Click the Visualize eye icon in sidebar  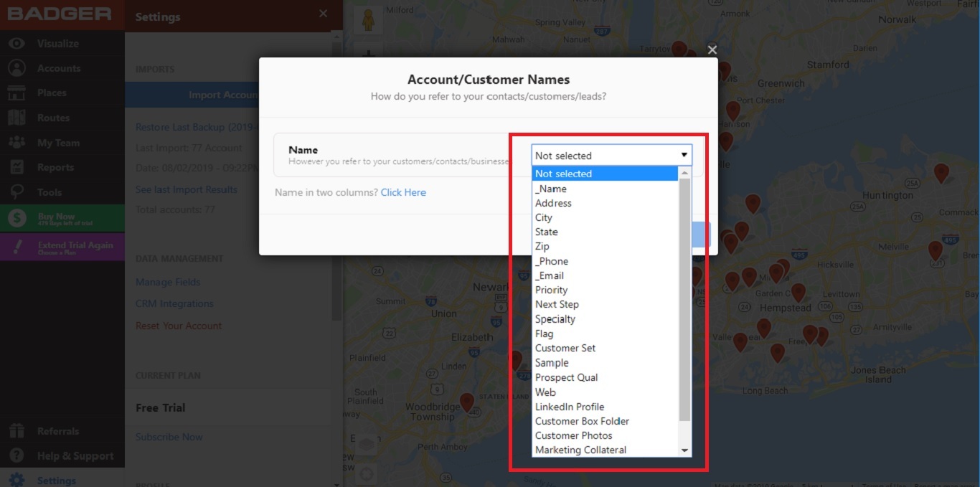pos(17,44)
